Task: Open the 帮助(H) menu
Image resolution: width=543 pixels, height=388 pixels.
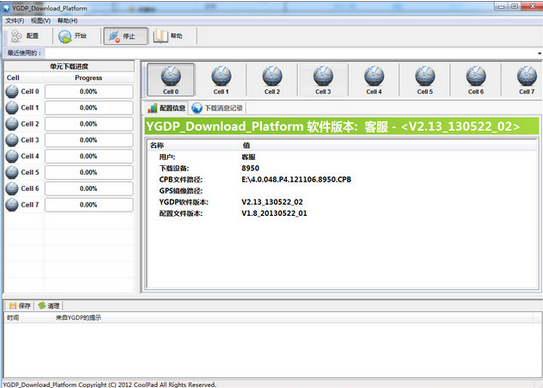Action: (68, 21)
